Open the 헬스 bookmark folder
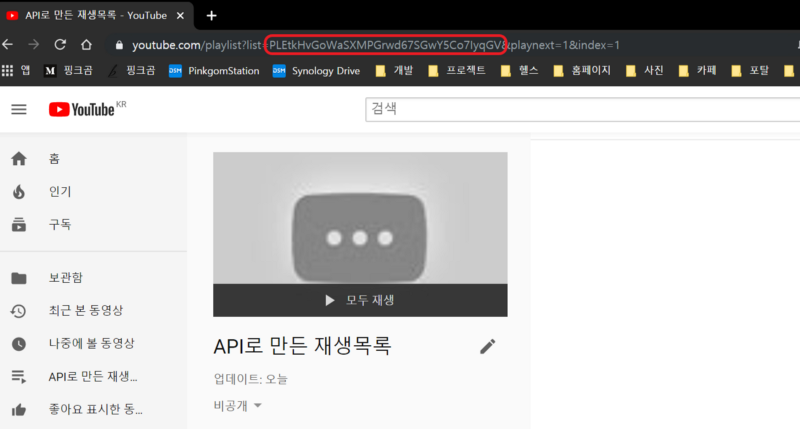The image size is (800, 429). [x=520, y=70]
